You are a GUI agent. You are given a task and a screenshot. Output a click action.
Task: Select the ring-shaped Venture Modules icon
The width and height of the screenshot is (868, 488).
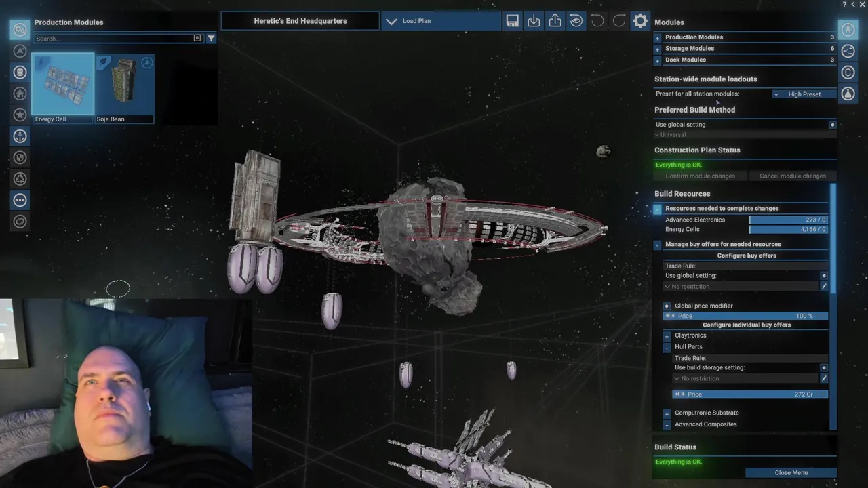[x=20, y=222]
